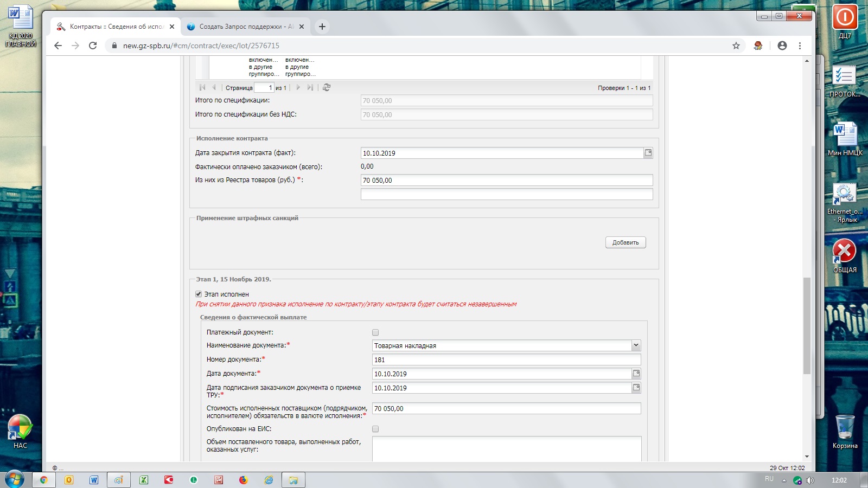Show hidden system tray icons
868x488 pixels.
pos(784,480)
